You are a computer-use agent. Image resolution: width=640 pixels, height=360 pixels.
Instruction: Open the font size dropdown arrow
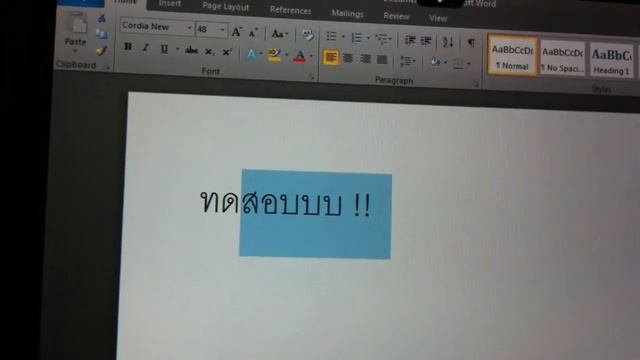coord(222,30)
